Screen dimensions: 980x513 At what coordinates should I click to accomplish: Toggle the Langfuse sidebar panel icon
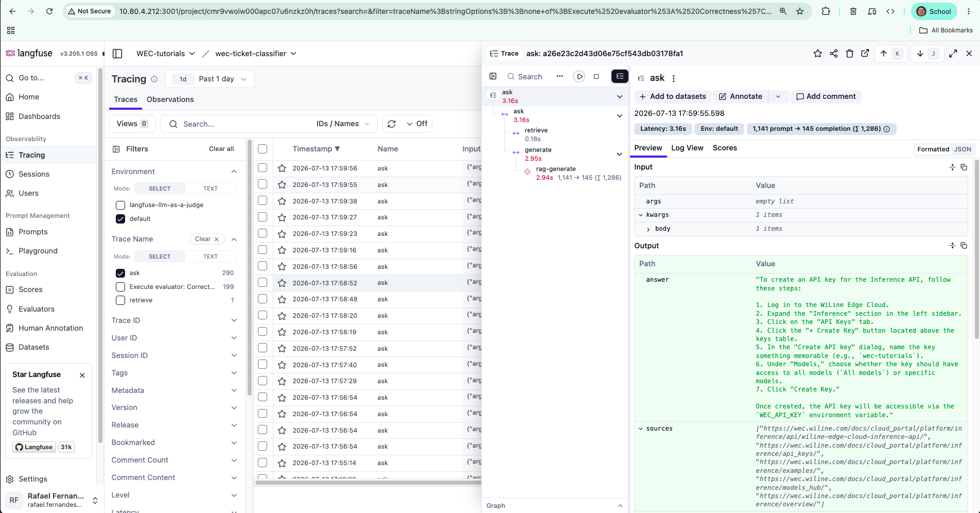(117, 54)
